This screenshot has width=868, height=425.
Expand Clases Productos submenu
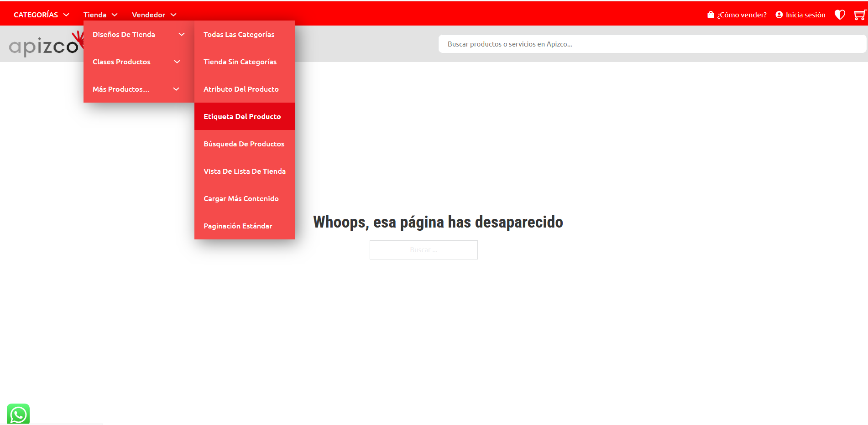pyautogui.click(x=136, y=62)
